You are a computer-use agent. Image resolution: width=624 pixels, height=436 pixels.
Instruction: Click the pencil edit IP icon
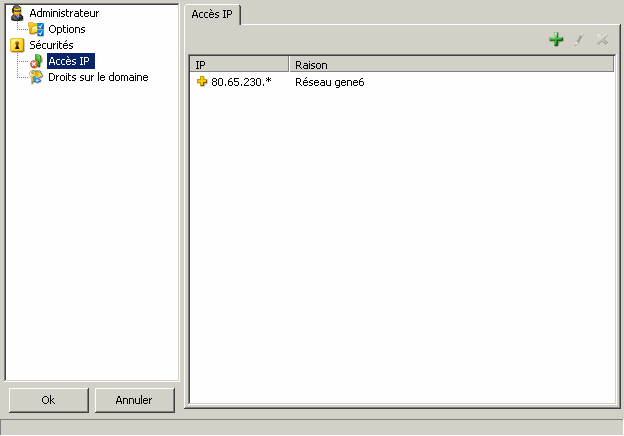[x=579, y=39]
